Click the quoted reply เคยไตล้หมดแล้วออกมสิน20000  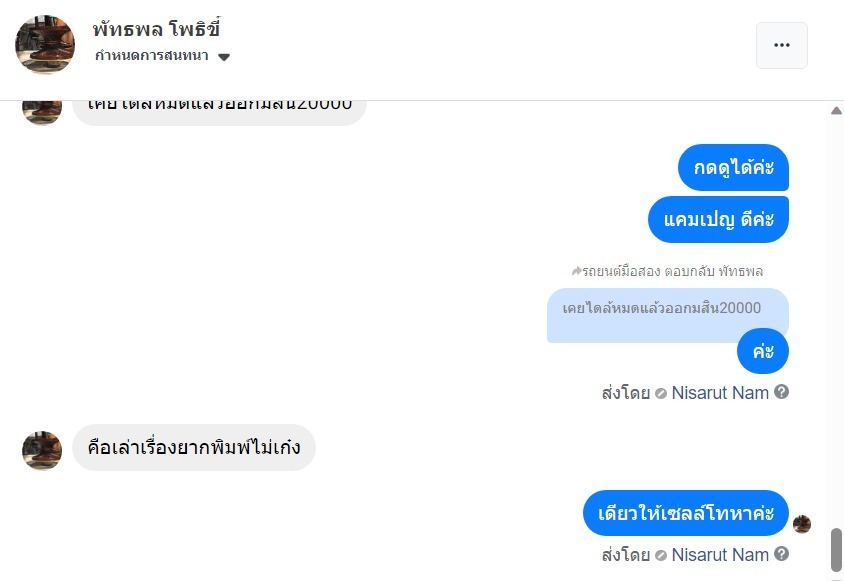[x=662, y=310]
